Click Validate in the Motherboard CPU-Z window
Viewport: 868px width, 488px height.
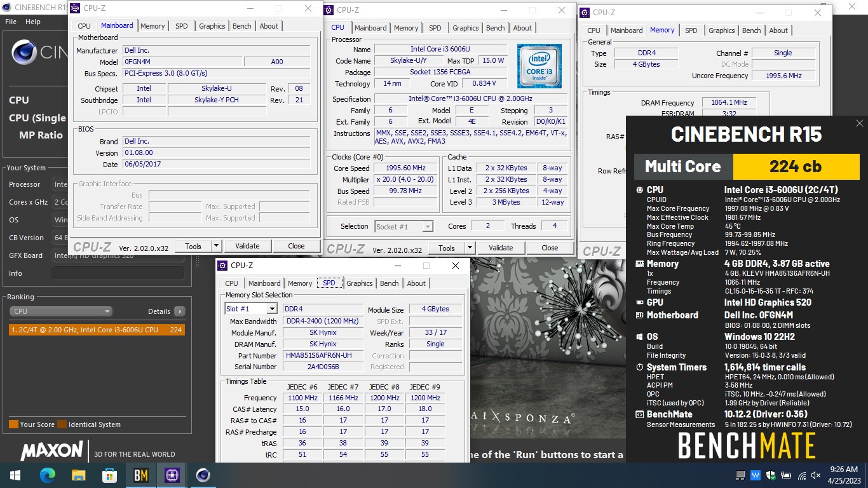tap(247, 246)
